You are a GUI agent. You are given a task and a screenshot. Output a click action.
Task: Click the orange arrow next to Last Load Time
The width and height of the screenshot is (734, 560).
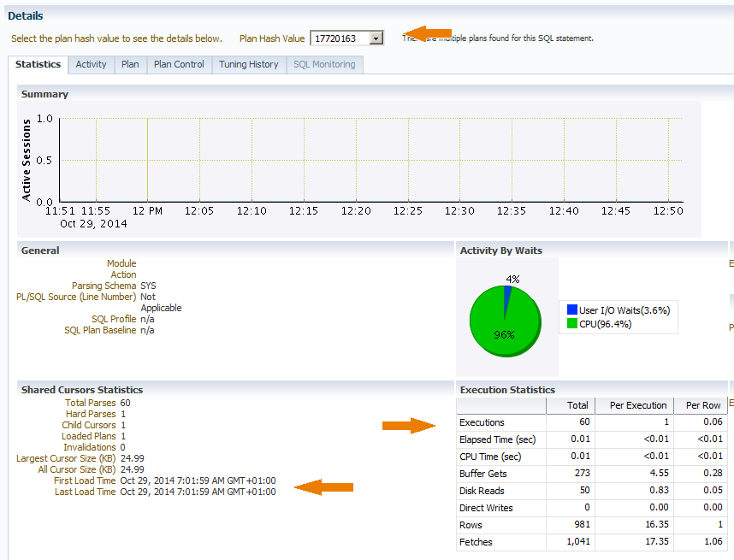click(x=324, y=487)
